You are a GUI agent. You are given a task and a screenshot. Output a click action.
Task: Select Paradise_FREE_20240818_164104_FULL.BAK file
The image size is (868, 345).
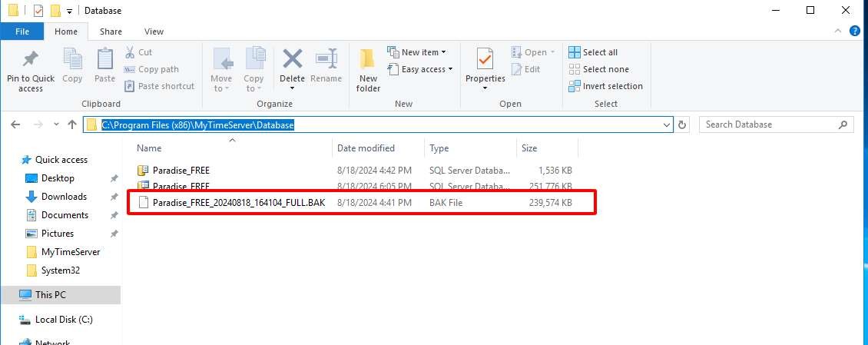(238, 203)
